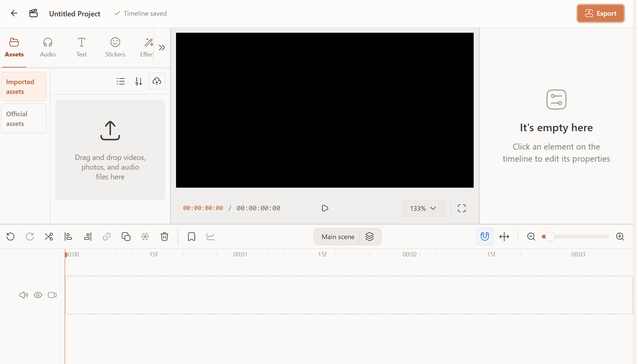This screenshot has height=364, width=638.
Task: Toggle magnetic snapping
Action: (x=485, y=236)
